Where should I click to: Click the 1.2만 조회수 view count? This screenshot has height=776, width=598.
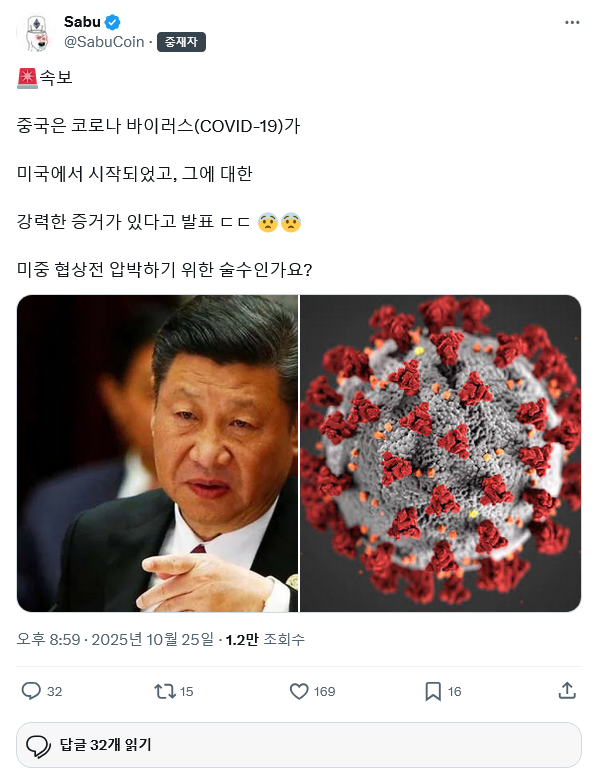pos(265,639)
